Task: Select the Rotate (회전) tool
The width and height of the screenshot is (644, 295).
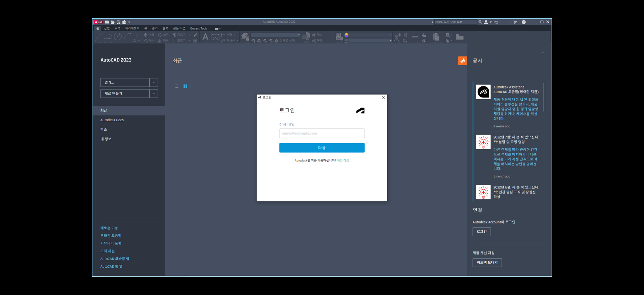Action: tap(163, 35)
